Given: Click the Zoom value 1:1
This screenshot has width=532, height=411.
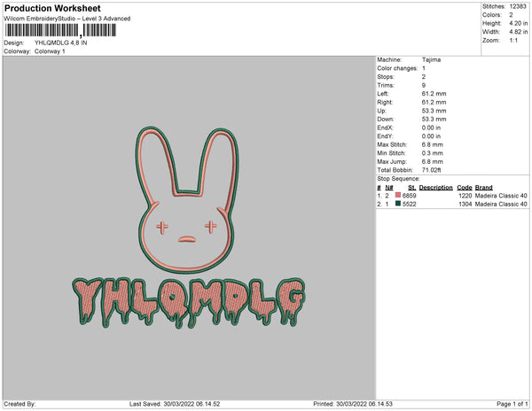Looking at the screenshot, I should pos(513,41).
